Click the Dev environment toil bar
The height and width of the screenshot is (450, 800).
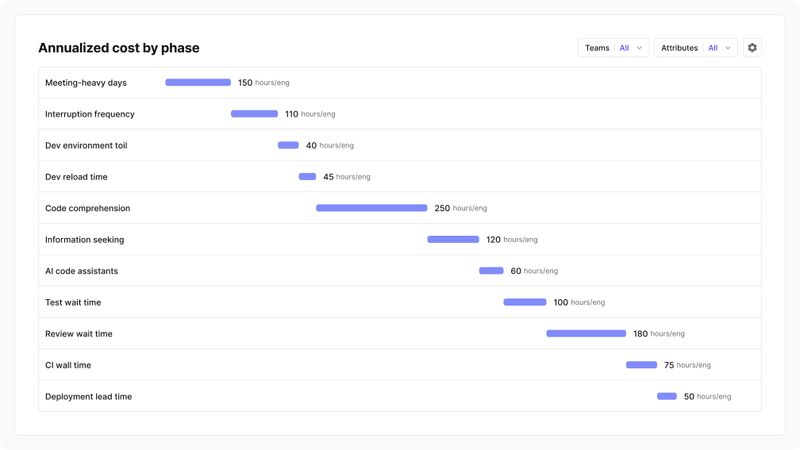pyautogui.click(x=288, y=145)
